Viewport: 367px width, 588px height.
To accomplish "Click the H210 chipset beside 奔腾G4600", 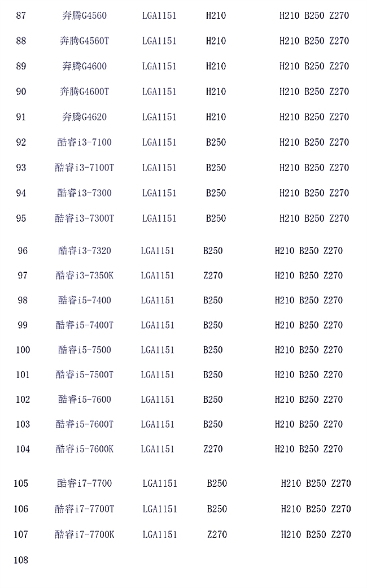I will click(x=216, y=66).
